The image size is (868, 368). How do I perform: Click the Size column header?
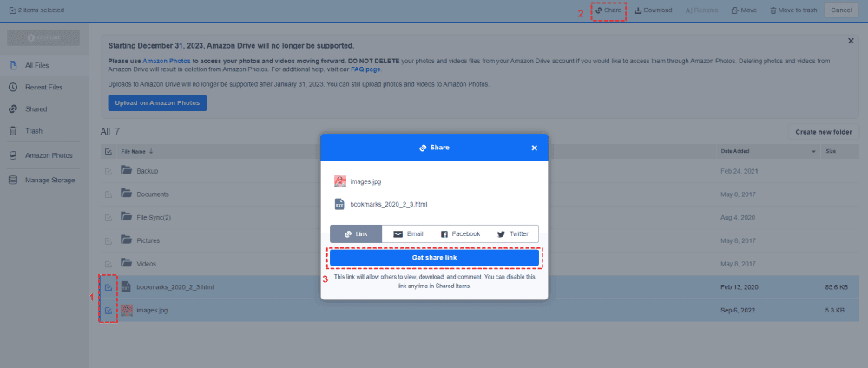pos(831,152)
